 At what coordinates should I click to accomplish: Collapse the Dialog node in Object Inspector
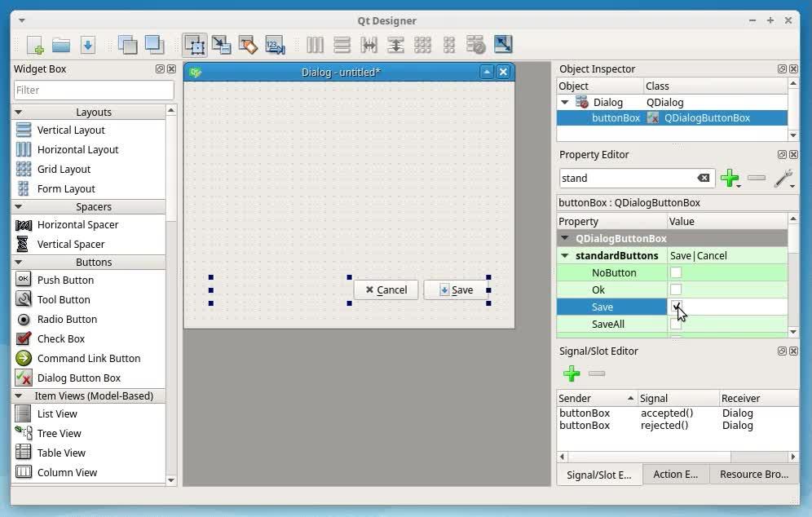565,103
